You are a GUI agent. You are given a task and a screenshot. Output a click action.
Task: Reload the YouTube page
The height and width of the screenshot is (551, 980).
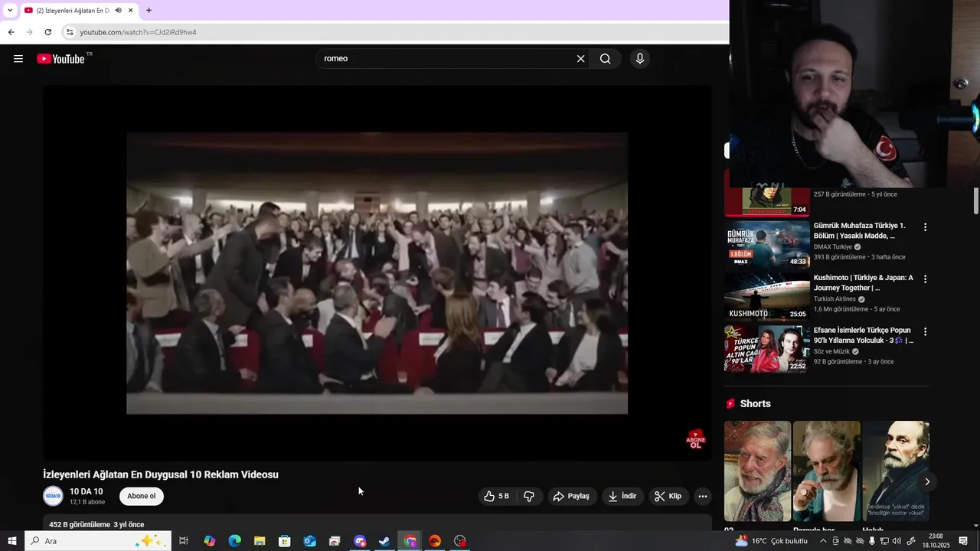(47, 32)
